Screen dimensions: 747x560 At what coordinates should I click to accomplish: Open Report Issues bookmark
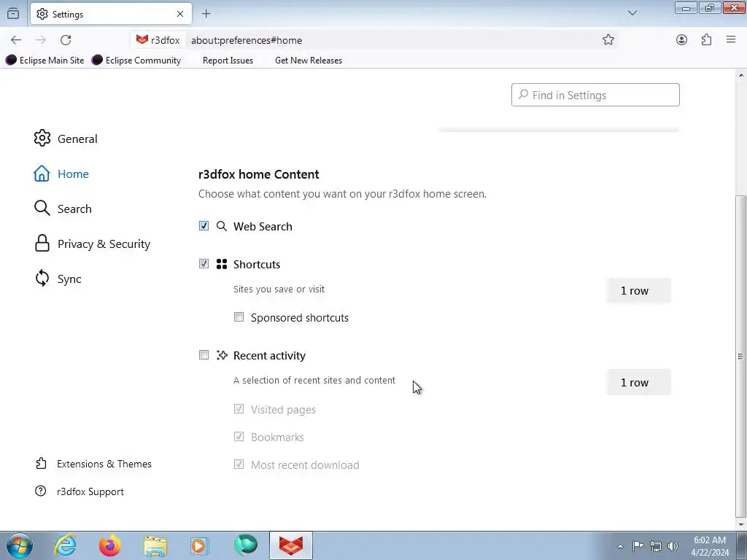pos(228,60)
